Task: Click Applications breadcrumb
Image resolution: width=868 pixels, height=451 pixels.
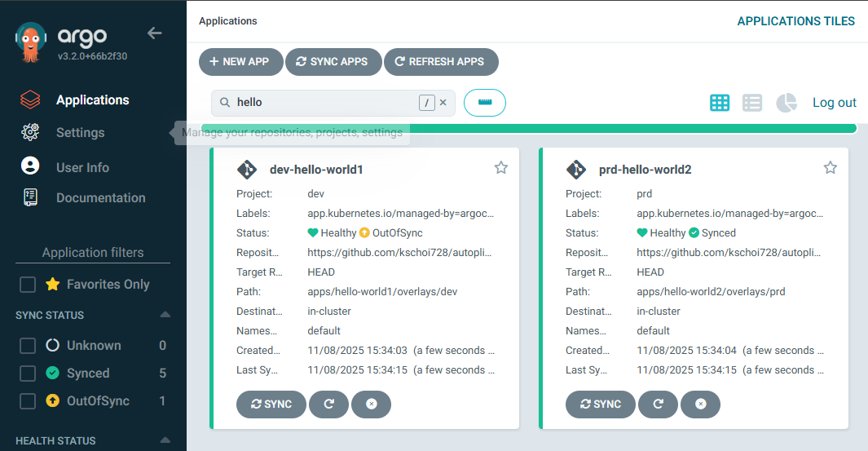Action: point(228,21)
